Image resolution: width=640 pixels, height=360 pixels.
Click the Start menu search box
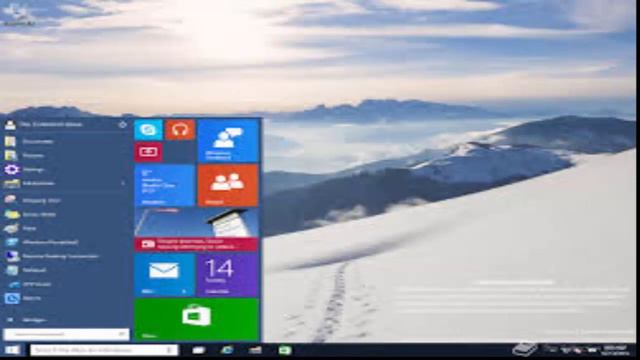click(x=67, y=334)
